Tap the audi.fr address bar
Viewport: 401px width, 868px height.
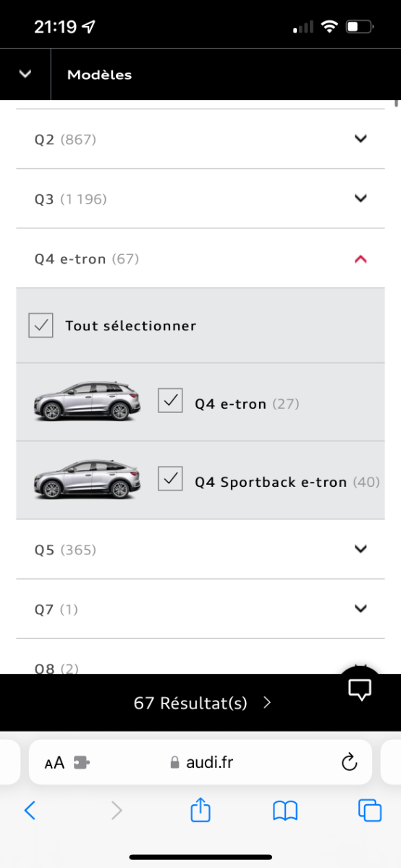pos(200,762)
